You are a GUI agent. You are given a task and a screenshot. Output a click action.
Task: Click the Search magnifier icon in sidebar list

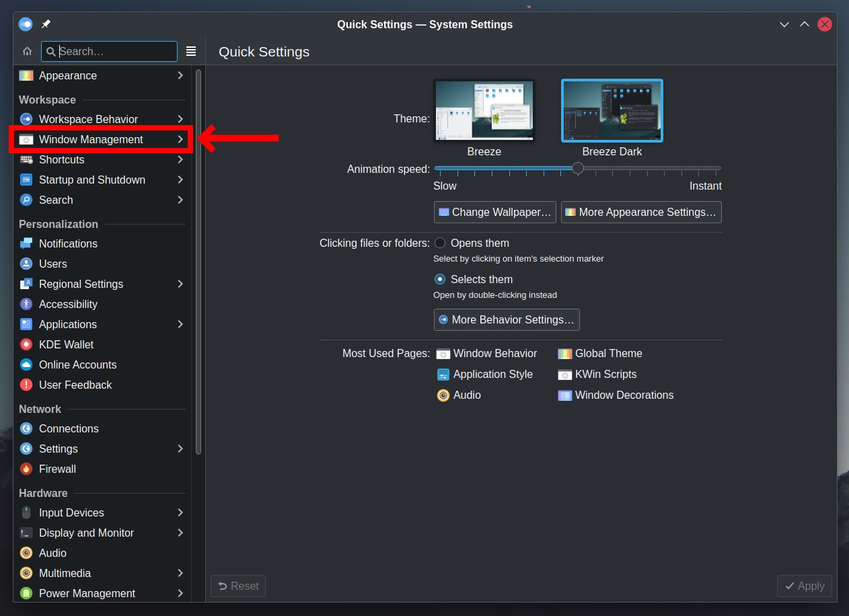(26, 200)
